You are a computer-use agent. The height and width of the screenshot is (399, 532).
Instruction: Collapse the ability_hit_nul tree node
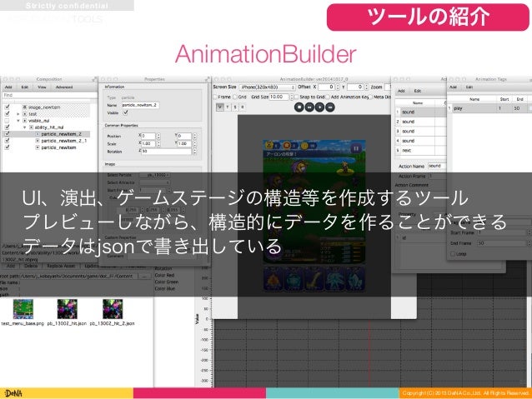[x=25, y=127]
